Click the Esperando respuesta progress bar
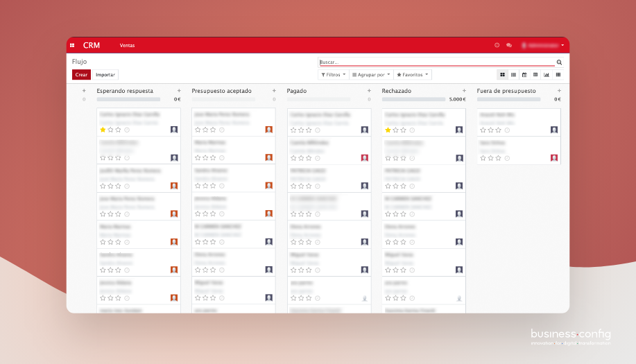 128,99
